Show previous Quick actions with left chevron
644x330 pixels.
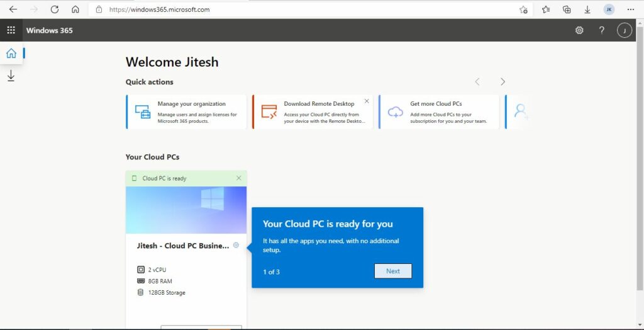pyautogui.click(x=477, y=81)
